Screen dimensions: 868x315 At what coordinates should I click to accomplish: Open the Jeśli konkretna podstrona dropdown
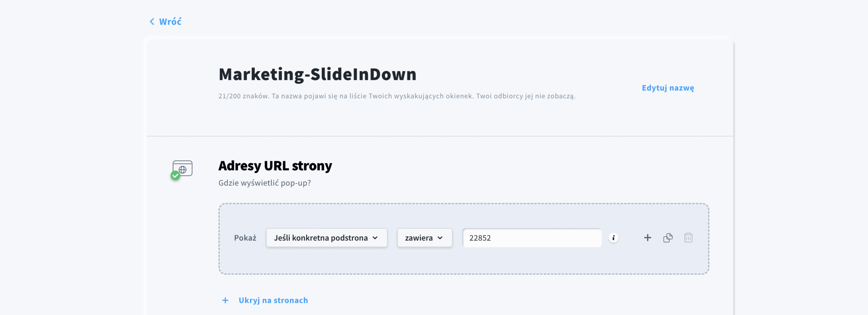tap(326, 238)
